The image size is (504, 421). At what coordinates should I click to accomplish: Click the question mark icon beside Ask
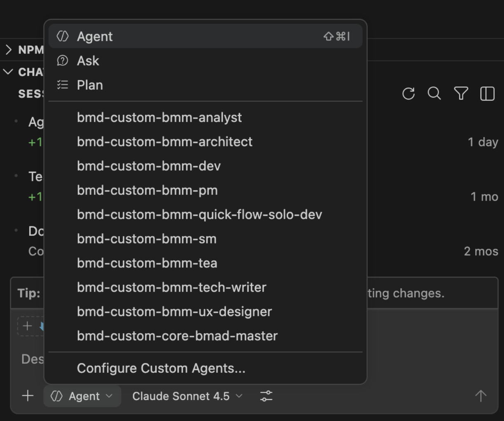coord(62,61)
